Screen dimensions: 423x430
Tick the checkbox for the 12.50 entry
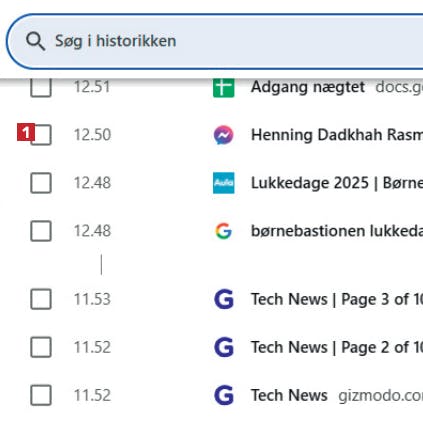click(41, 135)
